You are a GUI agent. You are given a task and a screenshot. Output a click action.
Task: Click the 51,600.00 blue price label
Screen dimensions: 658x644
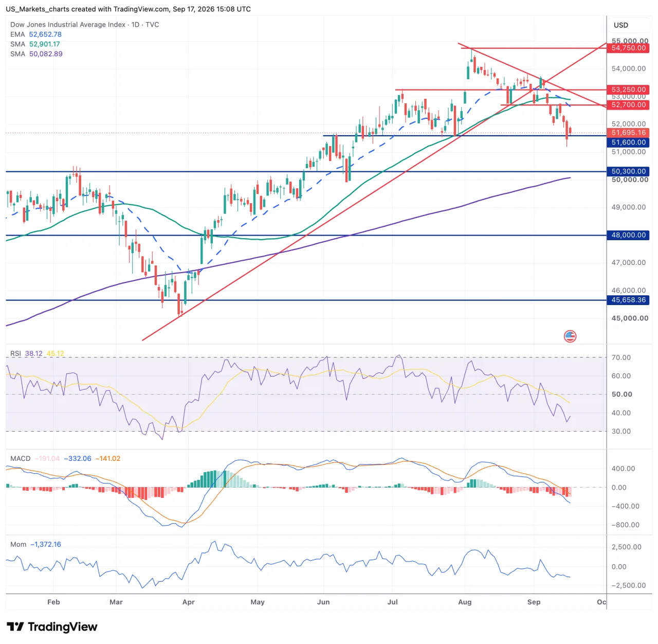(628, 142)
